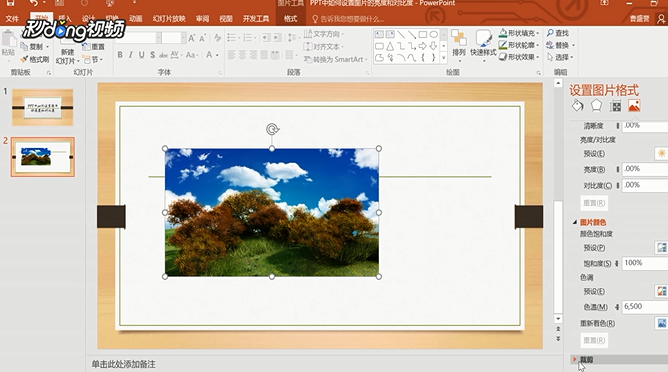Screen dimensions: 668x372
Task: Open the Fill & Line pane icon
Action: 577,105
